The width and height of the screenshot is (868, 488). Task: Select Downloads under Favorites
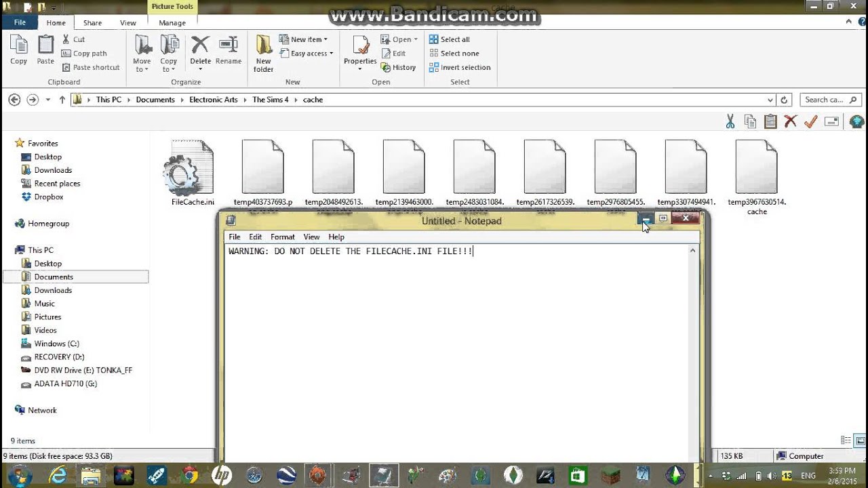53,170
